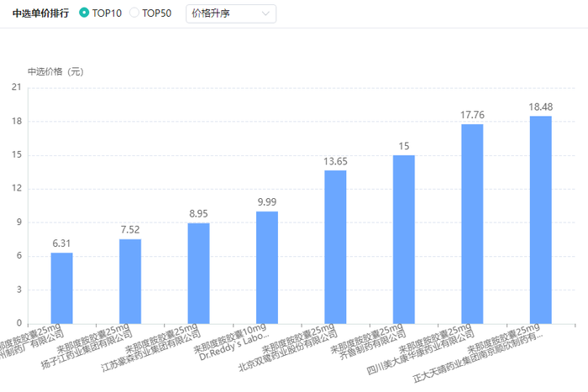This screenshot has height=392, width=588.
Task: Click the y-axis tick label 12
Action: point(17,189)
